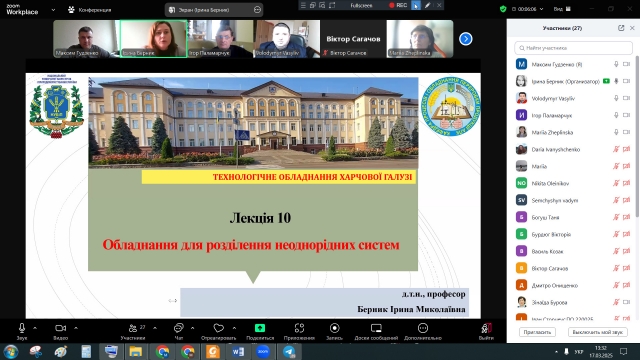This screenshot has width=640, height=360.
Task: Select the pen annotation tool in top toolbar
Action: (x=427, y=5)
